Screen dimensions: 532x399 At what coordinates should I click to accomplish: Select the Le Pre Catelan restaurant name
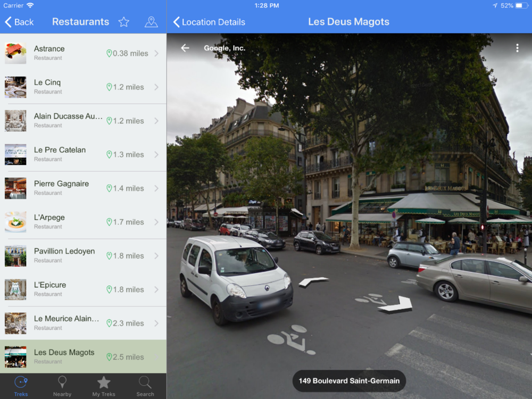click(60, 150)
